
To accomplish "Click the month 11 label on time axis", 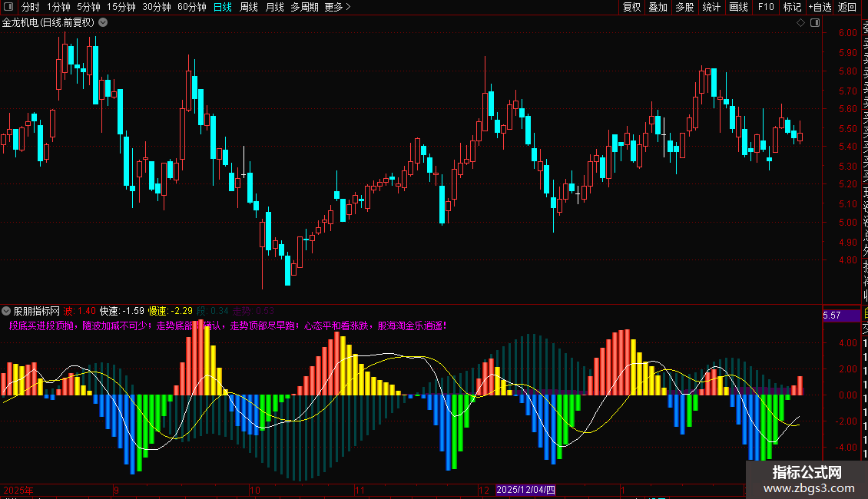I will pos(359,490).
